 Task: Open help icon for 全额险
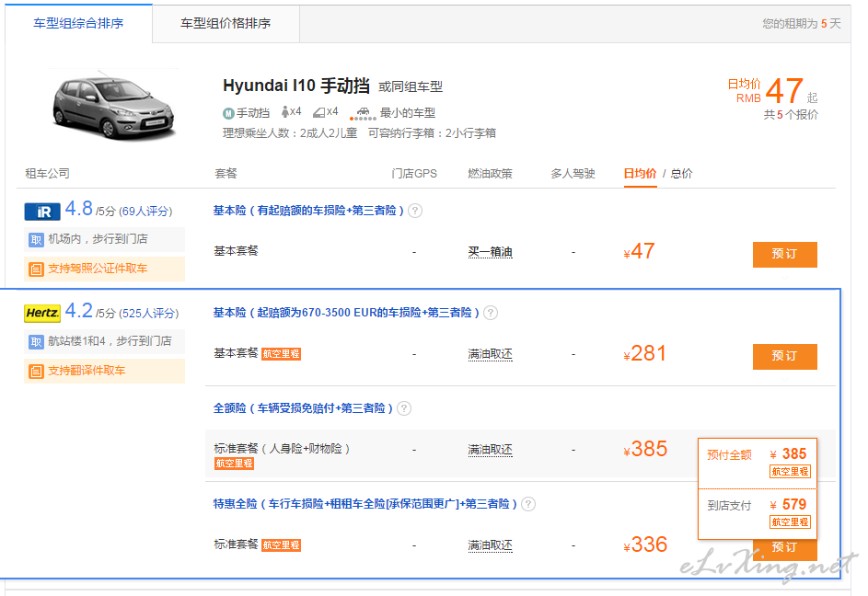pyautogui.click(x=404, y=408)
